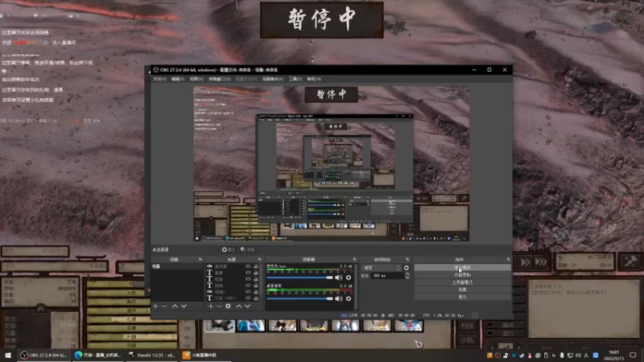This screenshot has width=644, height=362.
Task: Move source down with arrow icon
Action: click(247, 306)
